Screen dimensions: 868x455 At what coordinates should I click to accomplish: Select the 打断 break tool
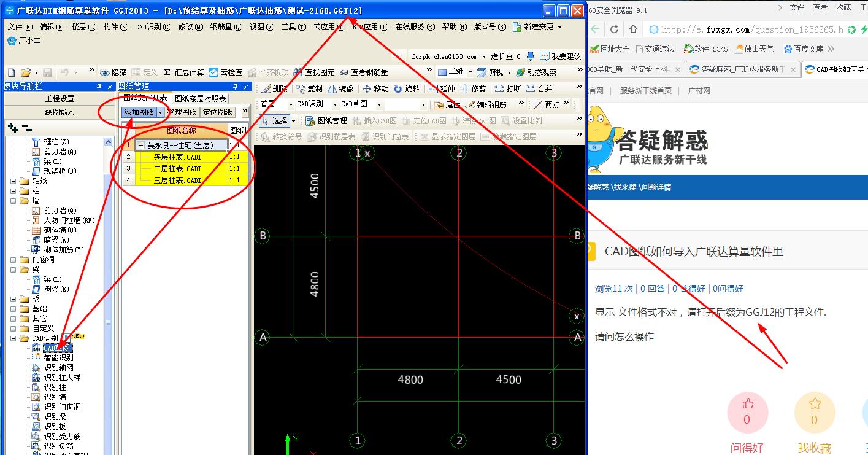point(508,88)
